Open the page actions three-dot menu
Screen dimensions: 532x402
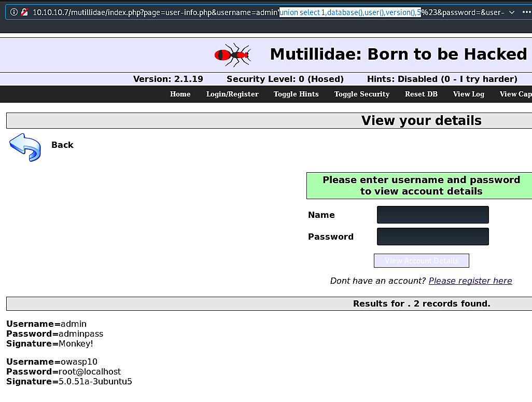526,12
